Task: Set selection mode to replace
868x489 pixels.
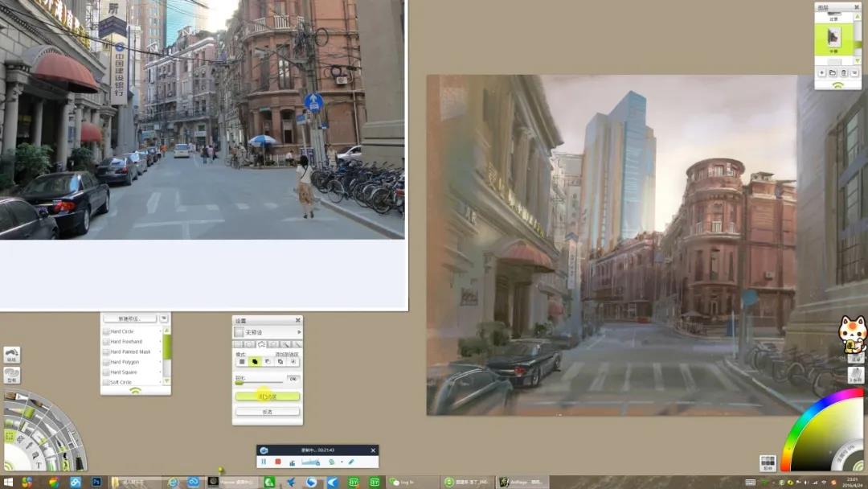Action: (x=242, y=362)
